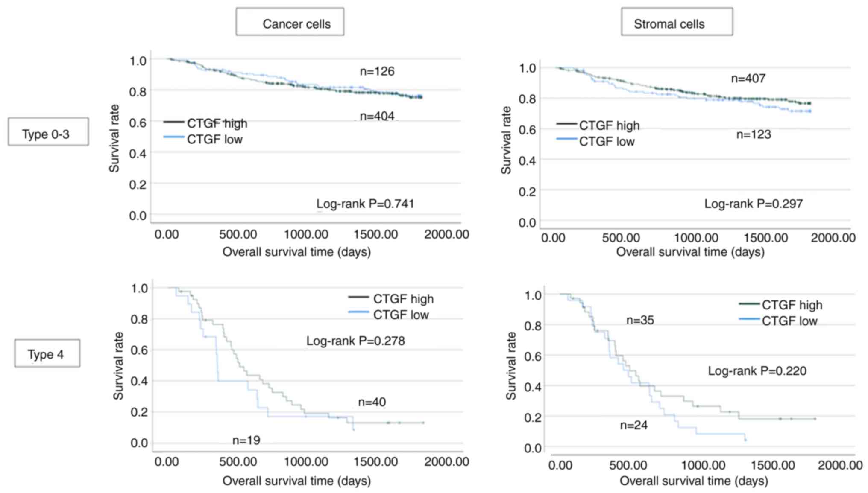Screen dimensions: 868x493
Task: Click the Stromal cells header box
Action: tap(677, 22)
